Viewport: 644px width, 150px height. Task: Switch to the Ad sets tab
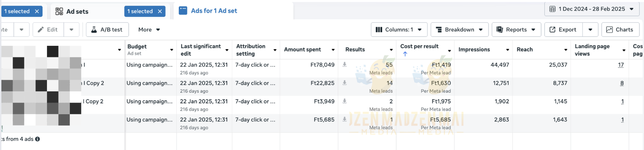(77, 11)
